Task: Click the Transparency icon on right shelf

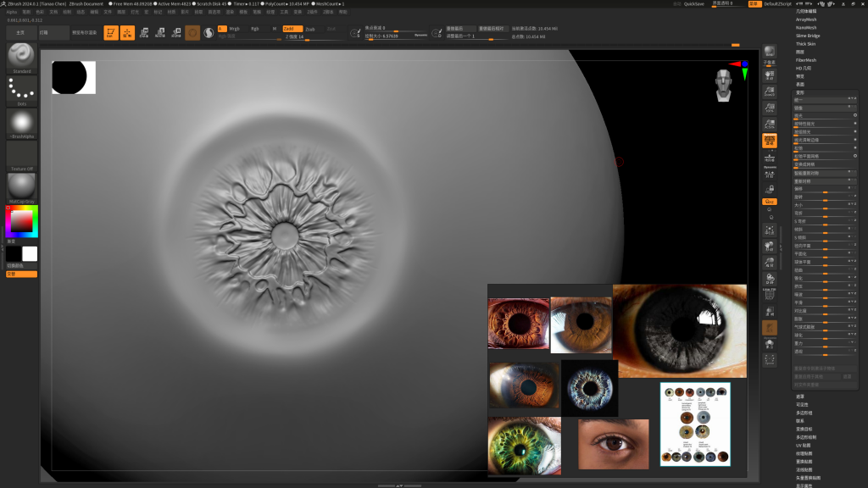Action: coord(770,312)
